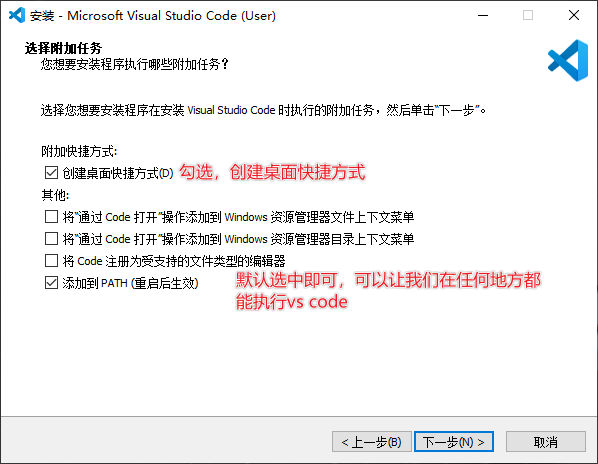
Task: Minimize the installer window
Action: [x=483, y=15]
